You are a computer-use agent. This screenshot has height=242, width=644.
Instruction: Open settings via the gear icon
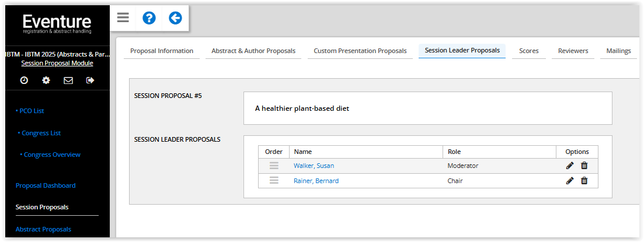tap(46, 80)
